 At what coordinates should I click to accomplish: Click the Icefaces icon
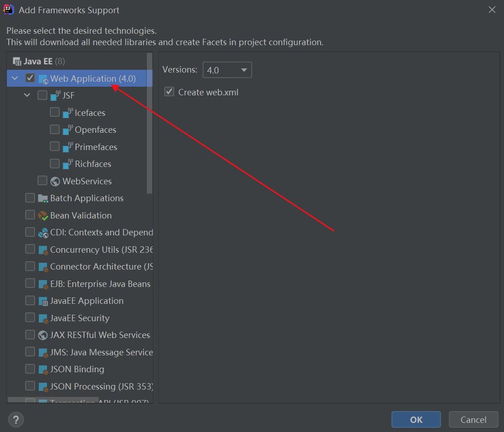click(x=68, y=113)
